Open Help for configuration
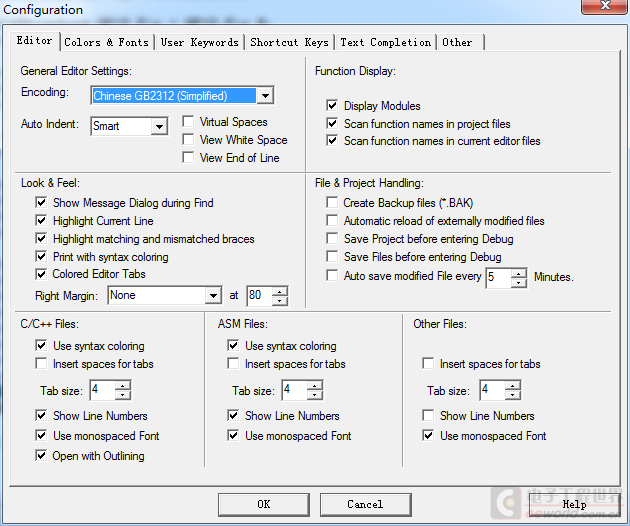This screenshot has width=630, height=526. point(575,505)
